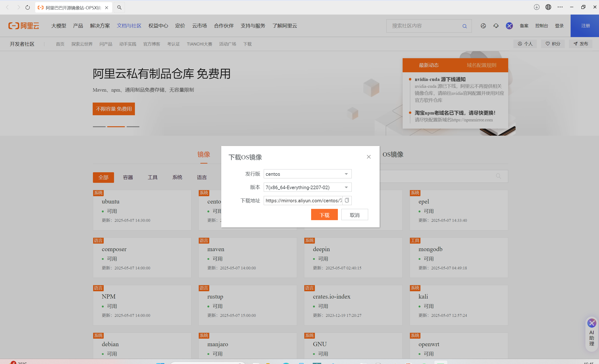This screenshot has height=364, width=599.
Task: Select the 容器 category filter tab
Action: 128,177
